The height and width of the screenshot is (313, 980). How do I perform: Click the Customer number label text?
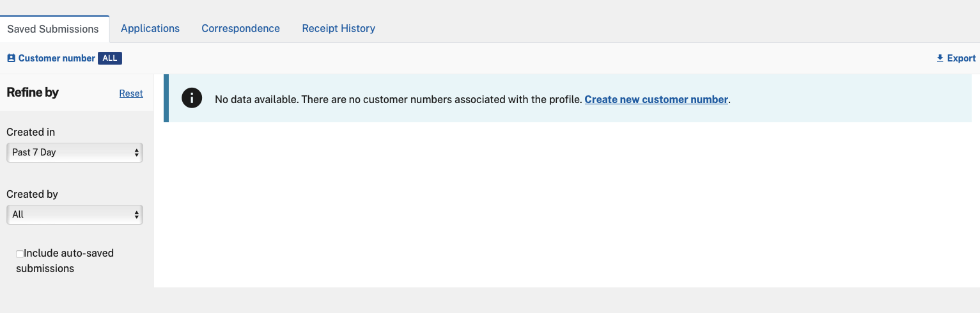coord(56,58)
